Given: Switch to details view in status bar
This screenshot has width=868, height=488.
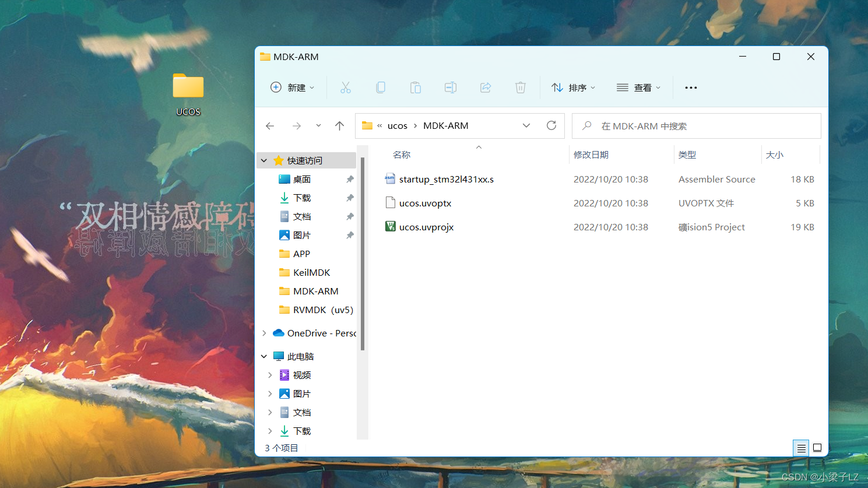Looking at the screenshot, I should (x=801, y=448).
